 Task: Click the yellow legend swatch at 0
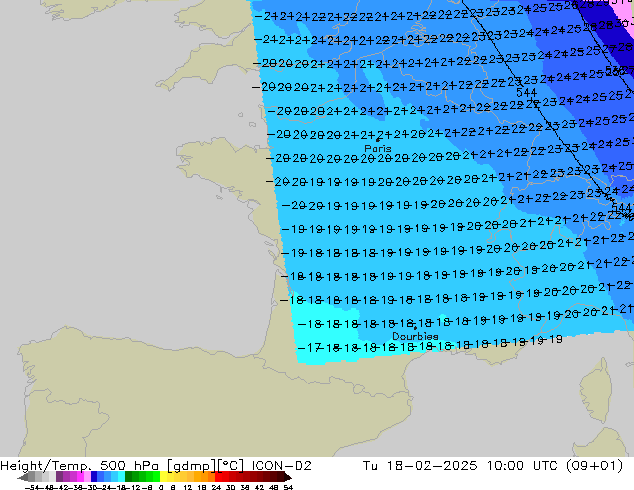(x=163, y=476)
